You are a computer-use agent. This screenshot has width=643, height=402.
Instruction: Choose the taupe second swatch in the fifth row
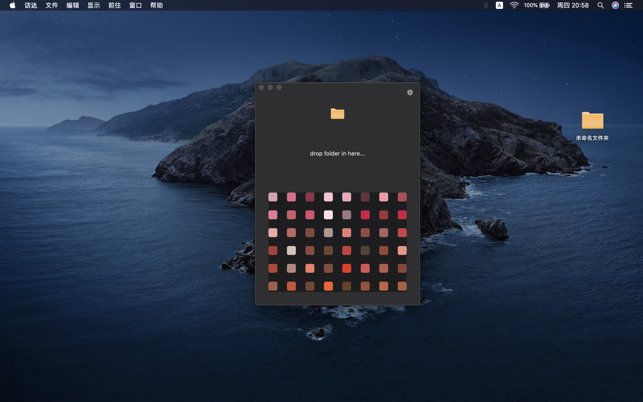coord(291,268)
